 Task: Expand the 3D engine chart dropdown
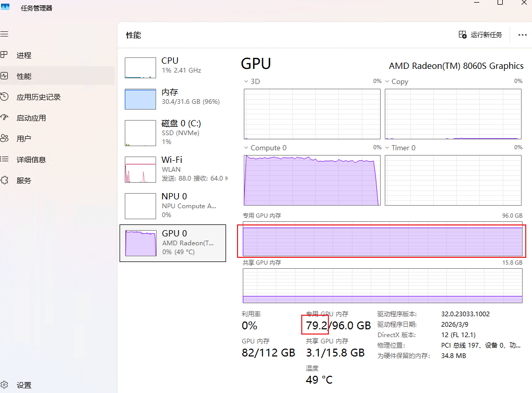tap(246, 81)
